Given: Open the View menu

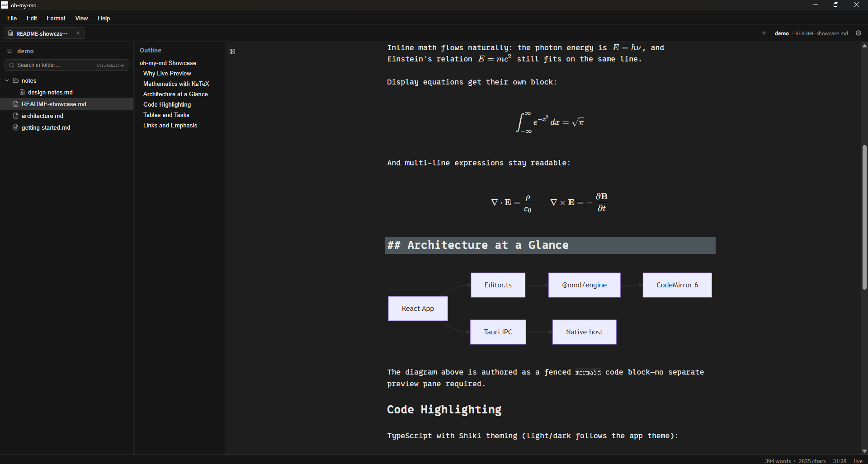Looking at the screenshot, I should tap(81, 18).
